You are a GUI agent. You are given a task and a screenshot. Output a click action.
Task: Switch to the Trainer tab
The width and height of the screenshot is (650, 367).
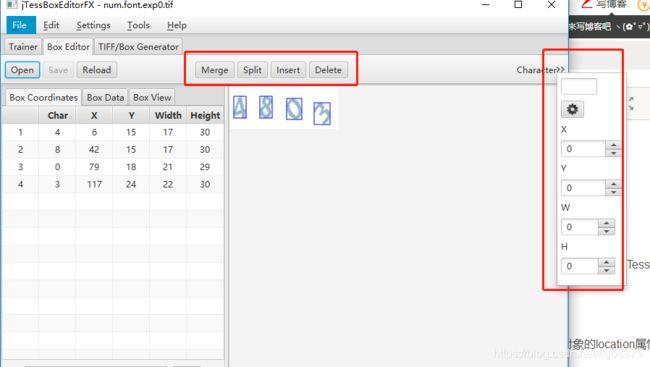point(23,47)
